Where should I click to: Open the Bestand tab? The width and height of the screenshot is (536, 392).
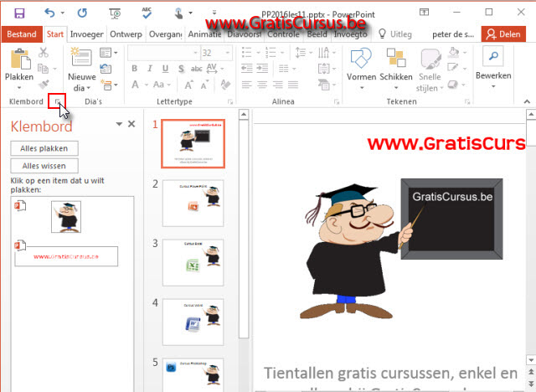[22, 34]
